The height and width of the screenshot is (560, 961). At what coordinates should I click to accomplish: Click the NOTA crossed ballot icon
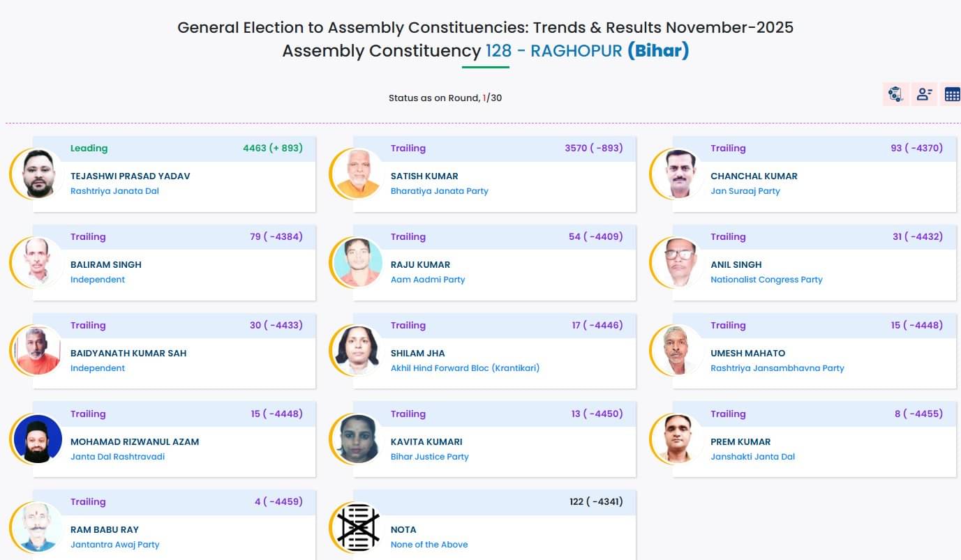pyautogui.click(x=359, y=524)
